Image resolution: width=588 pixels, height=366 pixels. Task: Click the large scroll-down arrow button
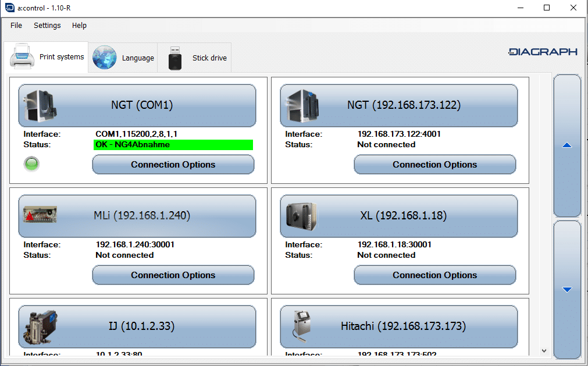pyautogui.click(x=567, y=290)
